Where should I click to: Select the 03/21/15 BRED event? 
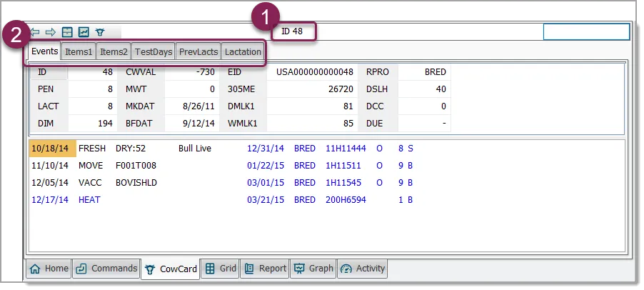[330, 200]
